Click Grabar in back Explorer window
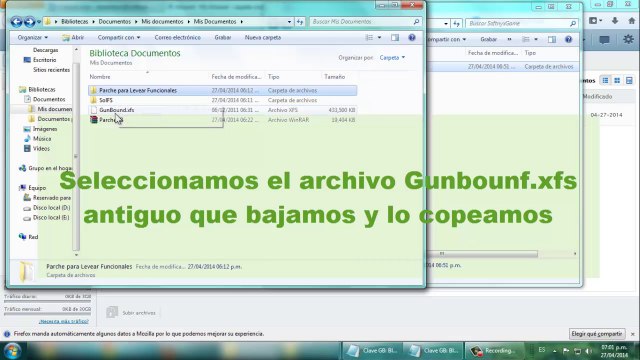The image size is (640, 360). coord(489,40)
